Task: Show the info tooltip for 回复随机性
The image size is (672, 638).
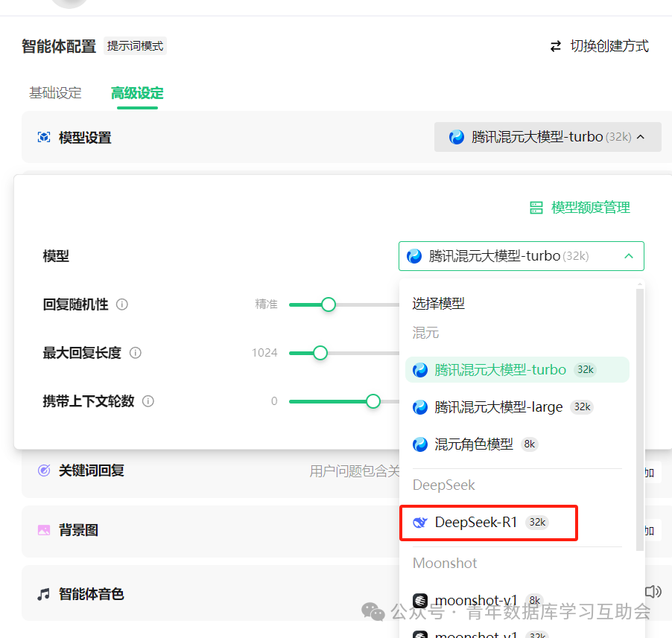Action: (122, 304)
